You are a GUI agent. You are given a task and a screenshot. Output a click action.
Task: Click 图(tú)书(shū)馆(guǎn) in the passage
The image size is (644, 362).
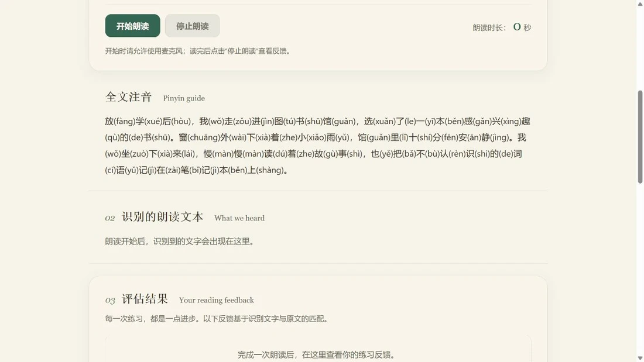tap(314, 122)
